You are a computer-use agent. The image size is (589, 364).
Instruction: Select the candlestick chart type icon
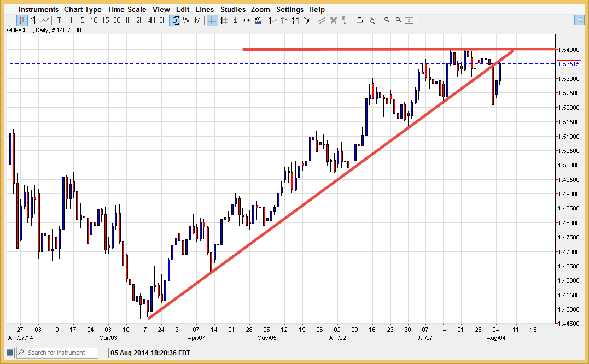pos(22,20)
